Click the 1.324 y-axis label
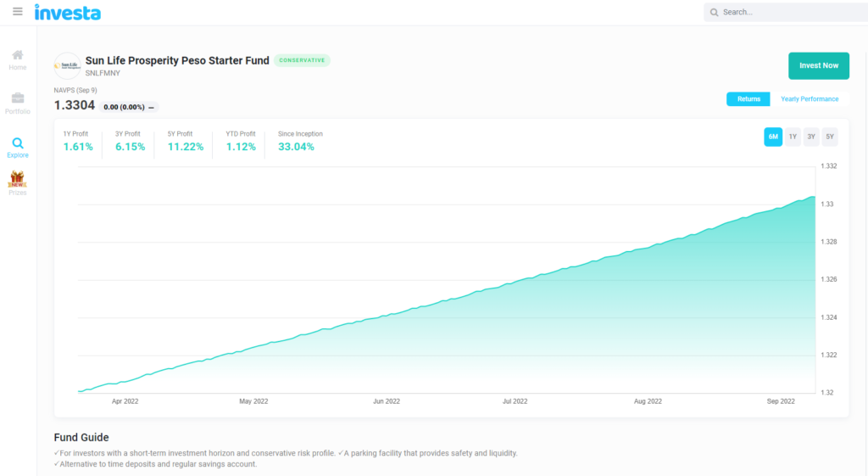This screenshot has width=868, height=476. (x=829, y=317)
